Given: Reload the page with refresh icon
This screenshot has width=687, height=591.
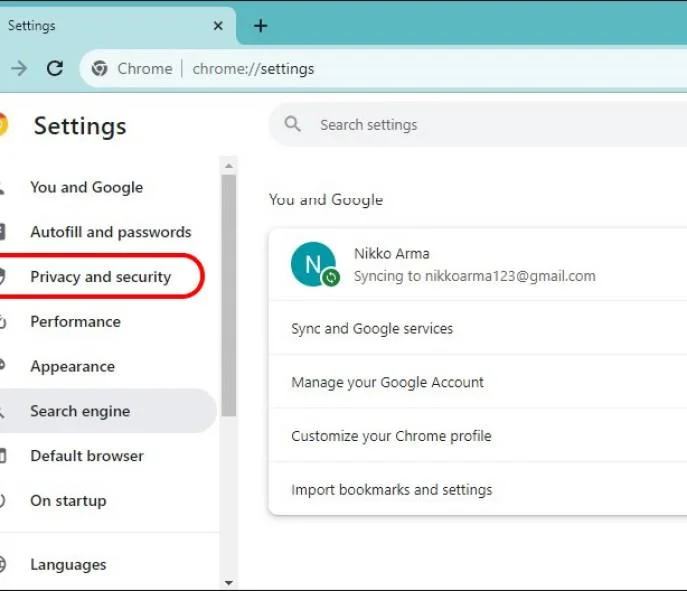Looking at the screenshot, I should [55, 68].
